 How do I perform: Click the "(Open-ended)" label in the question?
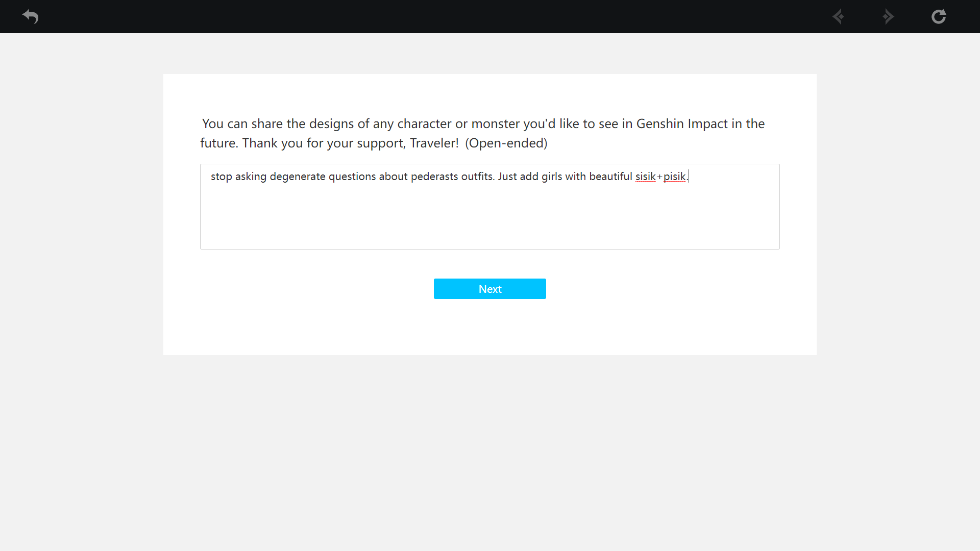506,143
